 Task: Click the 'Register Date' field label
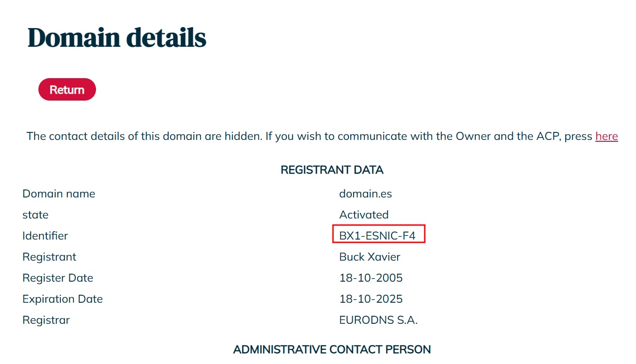click(x=58, y=278)
